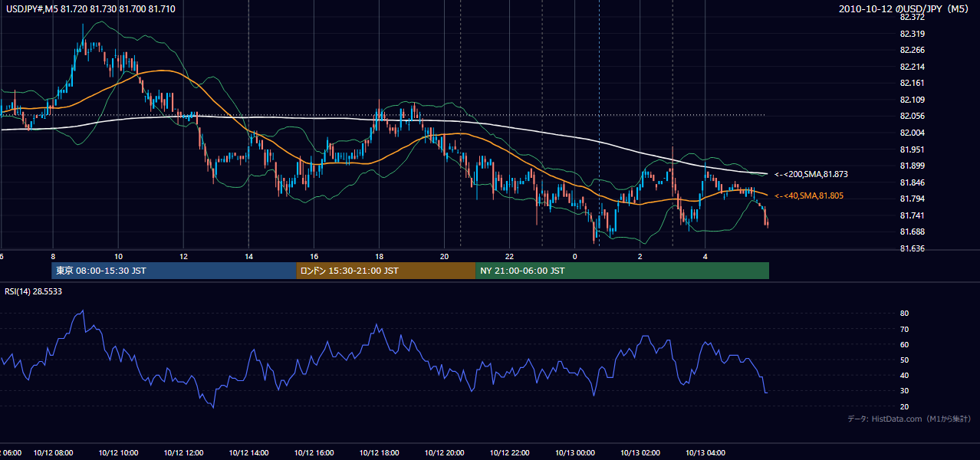Click RSI scale level 80
980x460 pixels.
point(905,314)
